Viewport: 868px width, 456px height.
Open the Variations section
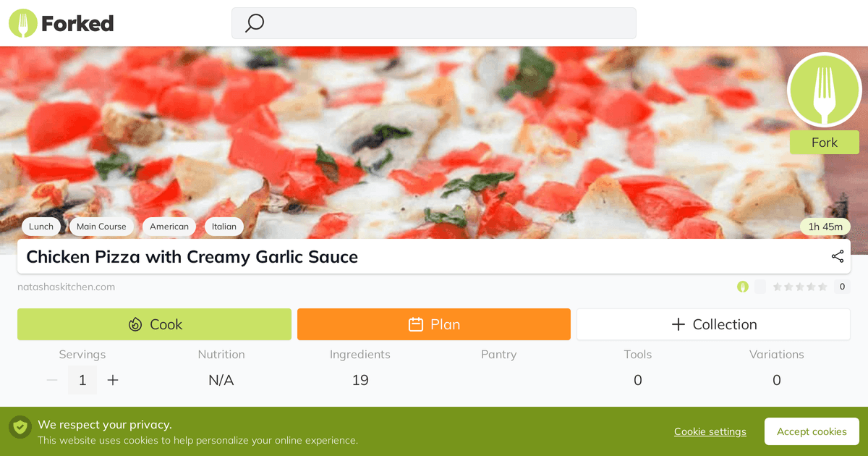pyautogui.click(x=777, y=368)
